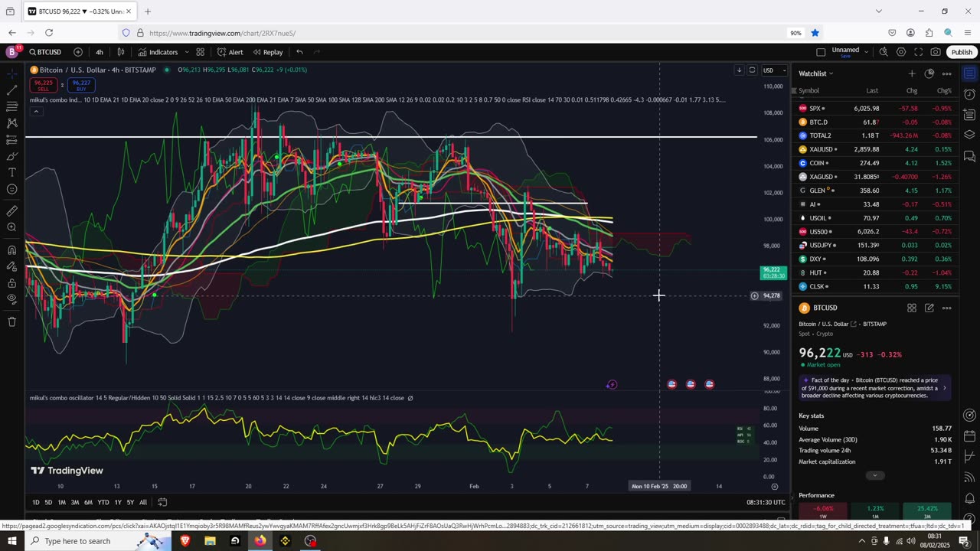The height and width of the screenshot is (551, 980).
Task: Toggle lock all drawing tools
Action: point(11,282)
